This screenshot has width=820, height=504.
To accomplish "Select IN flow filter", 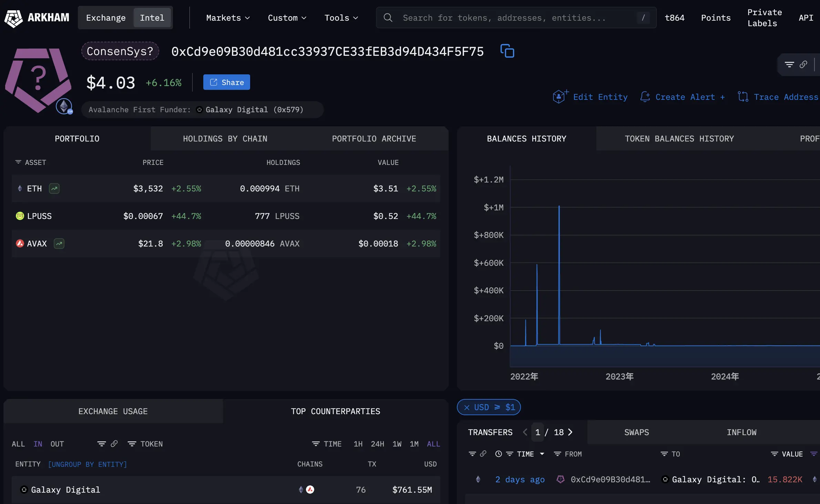I will coord(38,444).
